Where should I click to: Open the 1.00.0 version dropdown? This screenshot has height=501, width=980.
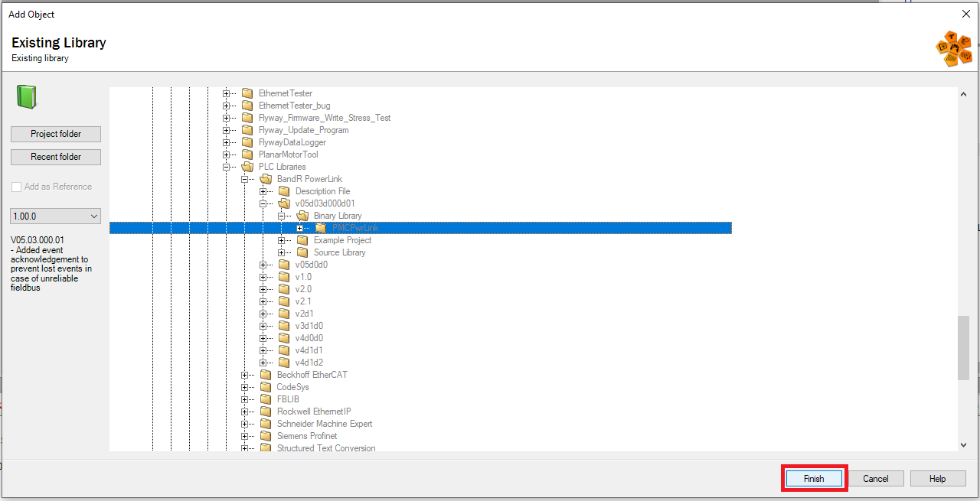click(56, 216)
